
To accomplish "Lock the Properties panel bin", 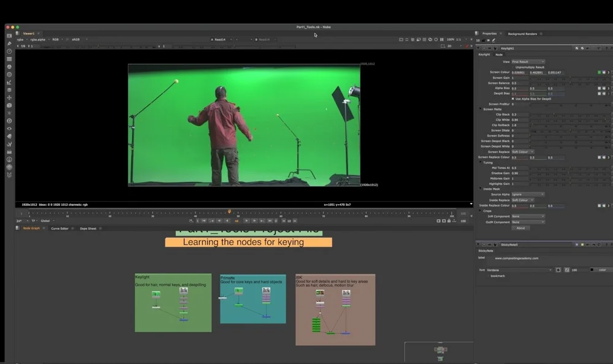I will tap(484, 40).
